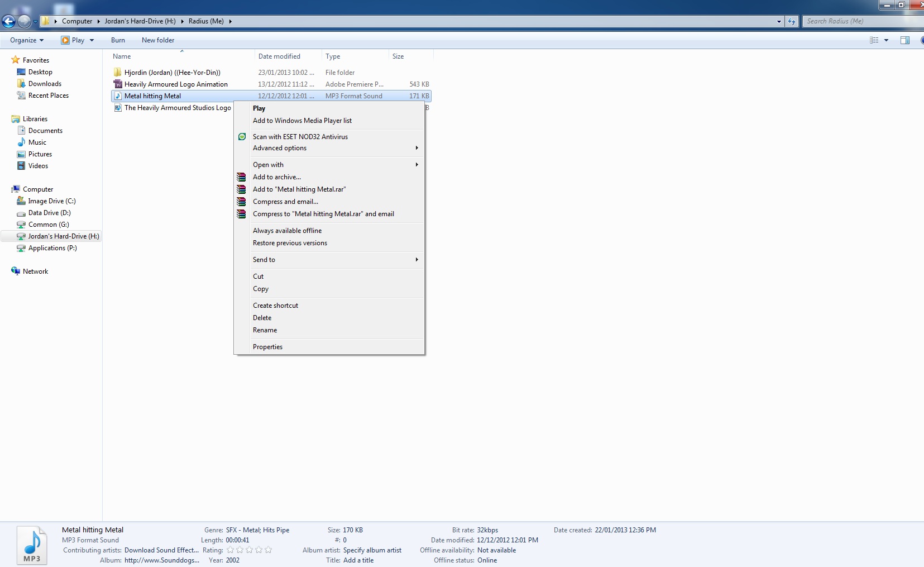Toggle the preview pane icon
Image resolution: width=924 pixels, height=567 pixels.
[x=905, y=40]
